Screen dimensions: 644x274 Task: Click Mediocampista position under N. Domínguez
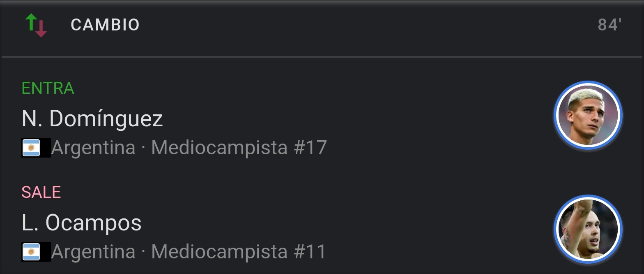[x=219, y=148]
